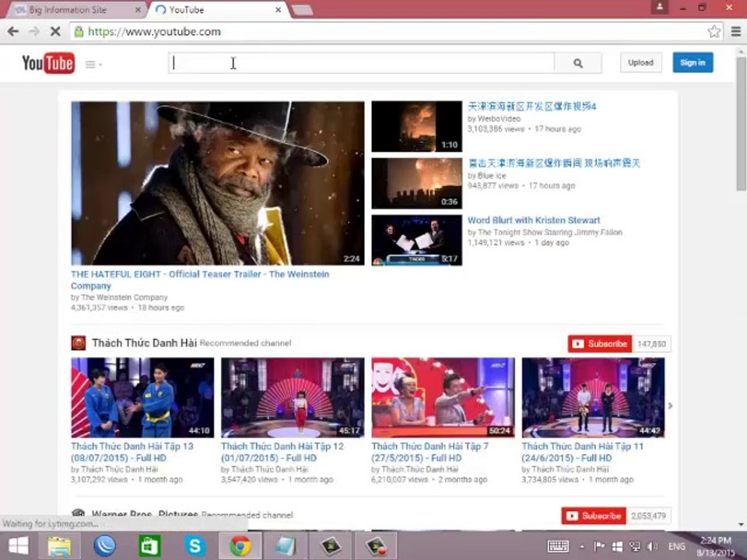
Task: Go back with the browser back arrow
Action: 13,31
